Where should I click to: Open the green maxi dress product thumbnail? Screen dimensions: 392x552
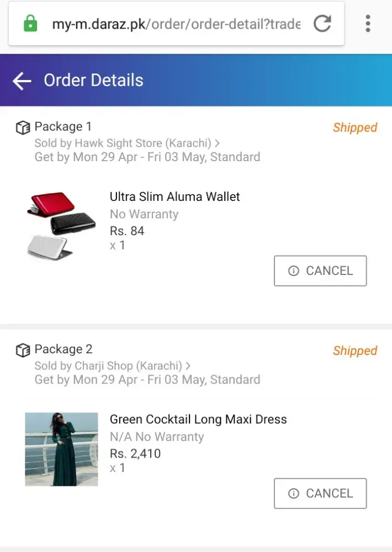click(x=61, y=449)
